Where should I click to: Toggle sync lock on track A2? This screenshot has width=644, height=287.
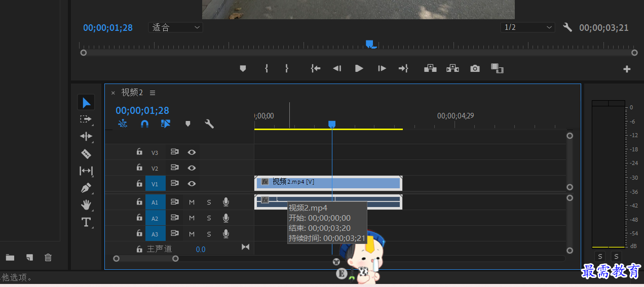click(x=175, y=218)
